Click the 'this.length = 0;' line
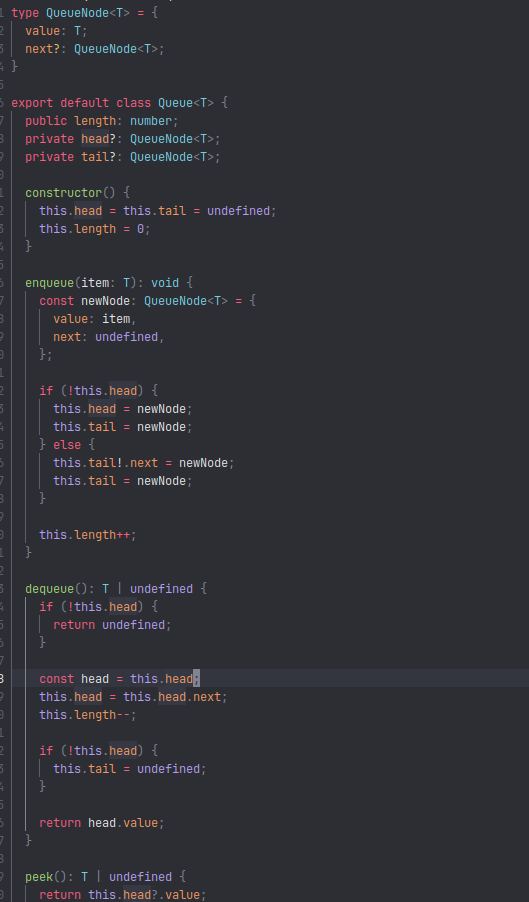The image size is (529, 902). click(95, 229)
